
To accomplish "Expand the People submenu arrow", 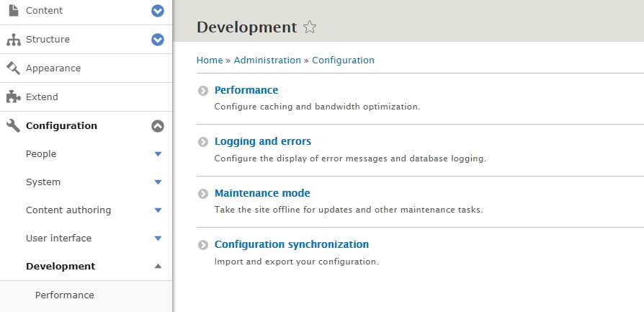I will 158,154.
